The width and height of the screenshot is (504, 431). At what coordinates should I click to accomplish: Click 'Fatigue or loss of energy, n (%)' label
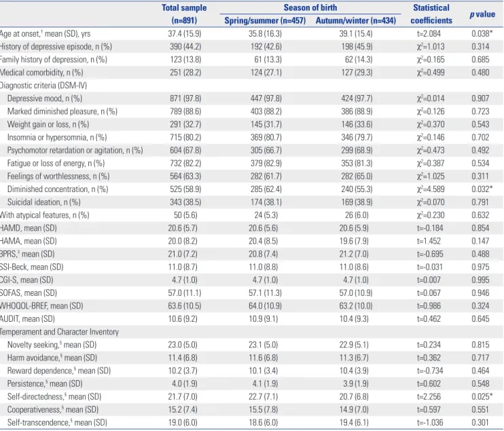tap(56, 163)
